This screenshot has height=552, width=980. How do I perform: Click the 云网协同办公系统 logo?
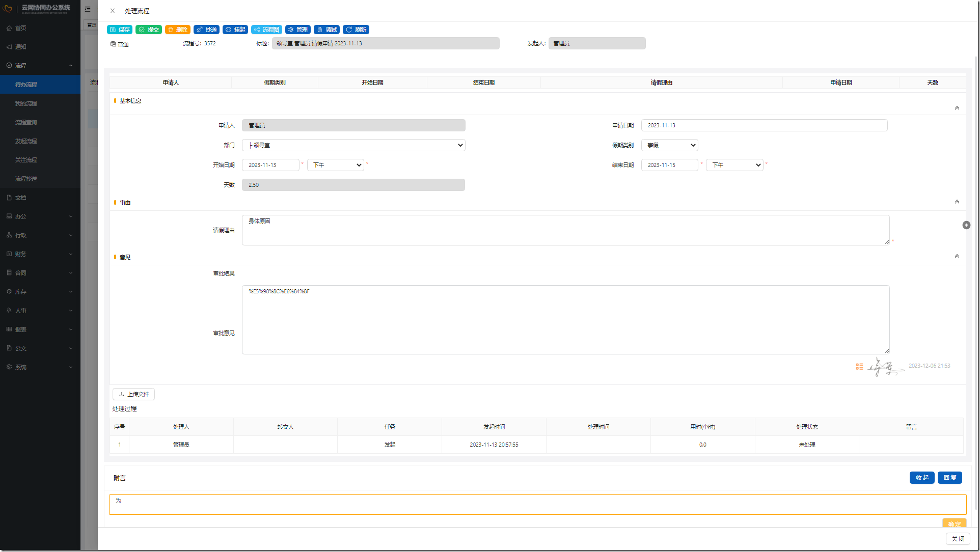37,8
